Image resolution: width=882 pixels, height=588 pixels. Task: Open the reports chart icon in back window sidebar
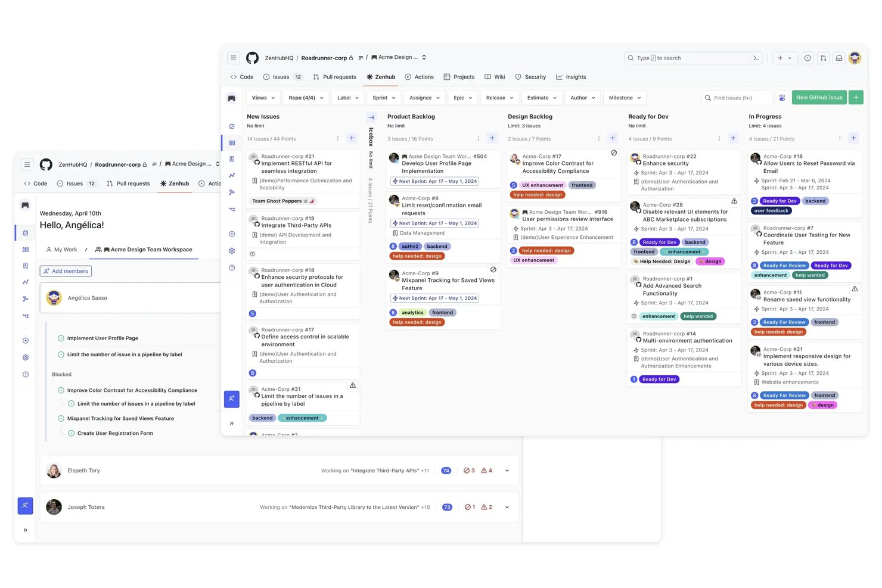point(26,282)
